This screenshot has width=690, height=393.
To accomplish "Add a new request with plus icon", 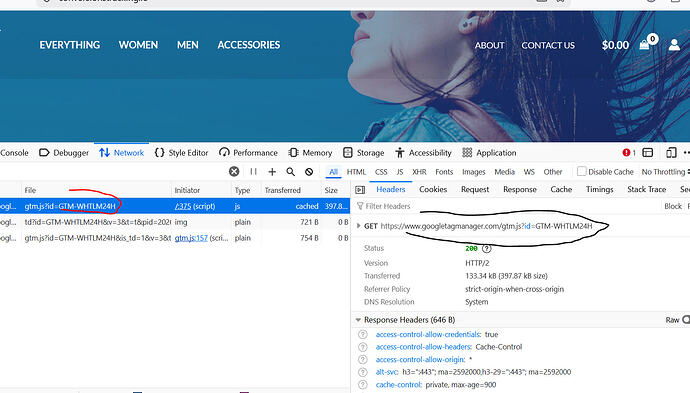I will tap(272, 172).
